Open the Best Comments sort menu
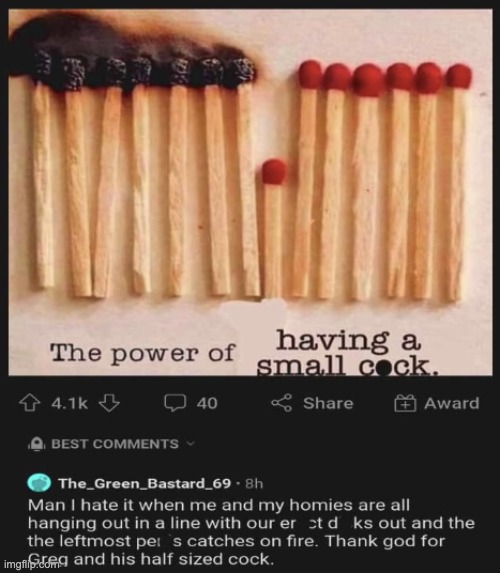Image resolution: width=500 pixels, height=573 pixels. [x=115, y=444]
